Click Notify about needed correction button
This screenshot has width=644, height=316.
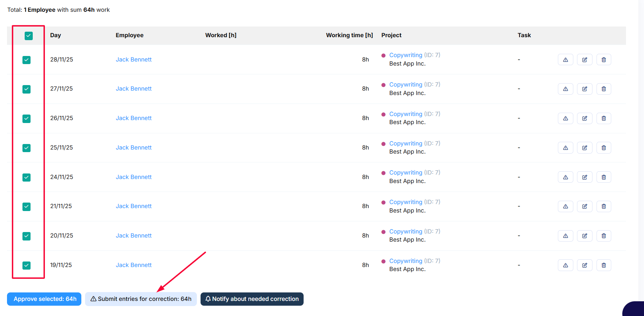[x=252, y=299]
